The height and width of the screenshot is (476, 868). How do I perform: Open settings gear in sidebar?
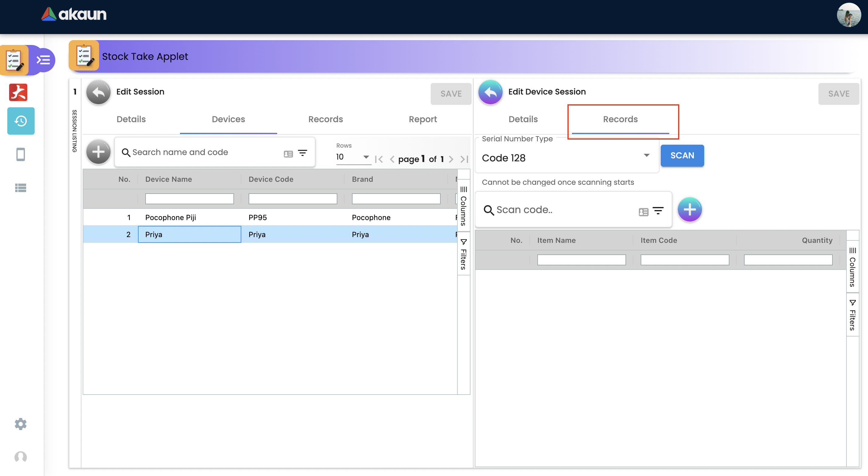21,424
